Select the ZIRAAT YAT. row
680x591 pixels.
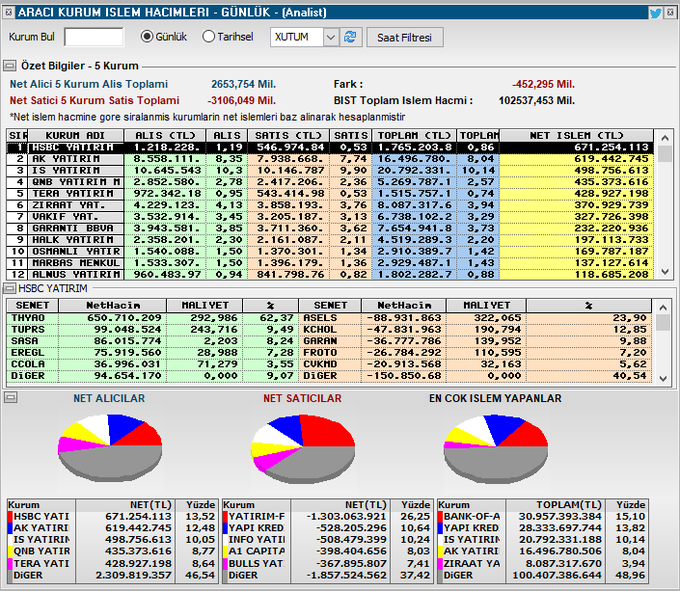pos(330,205)
